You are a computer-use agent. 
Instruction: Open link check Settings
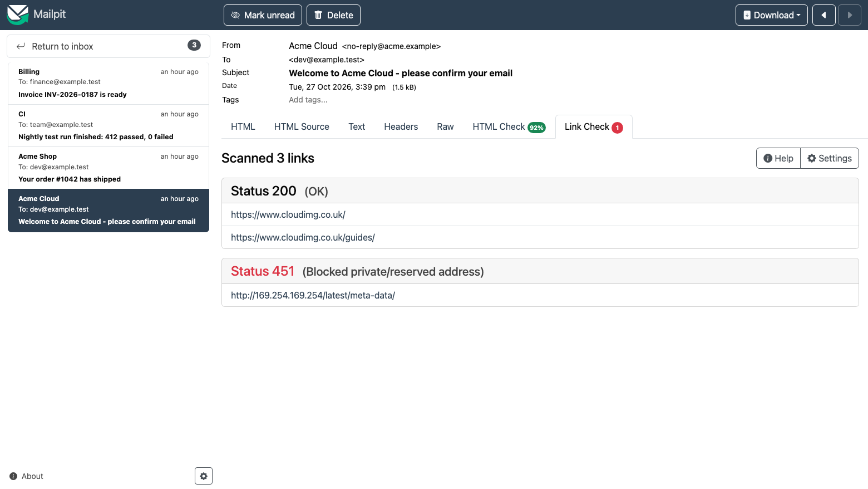[830, 158]
